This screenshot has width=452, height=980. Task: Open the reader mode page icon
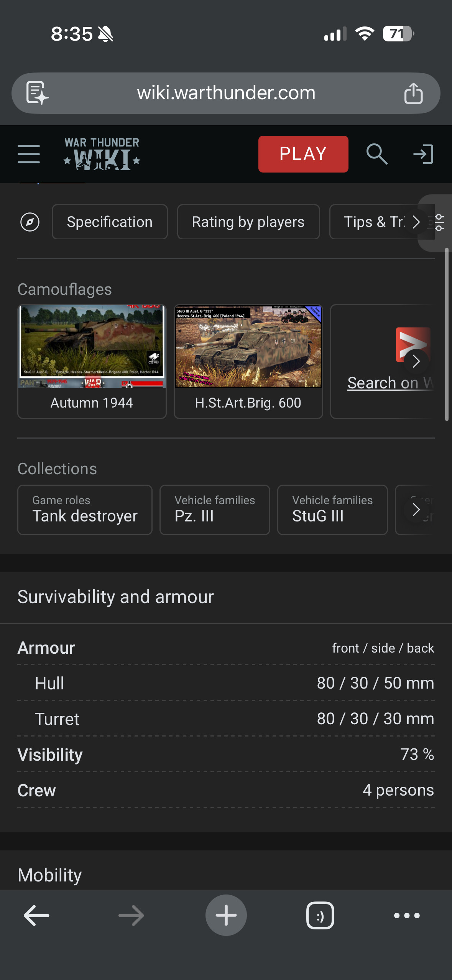pyautogui.click(x=37, y=93)
